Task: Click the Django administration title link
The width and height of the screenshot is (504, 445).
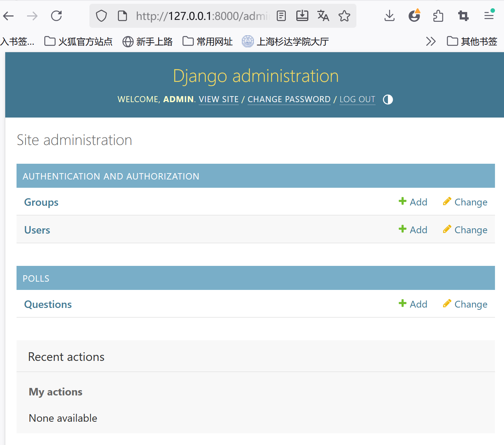Action: pyautogui.click(x=256, y=76)
